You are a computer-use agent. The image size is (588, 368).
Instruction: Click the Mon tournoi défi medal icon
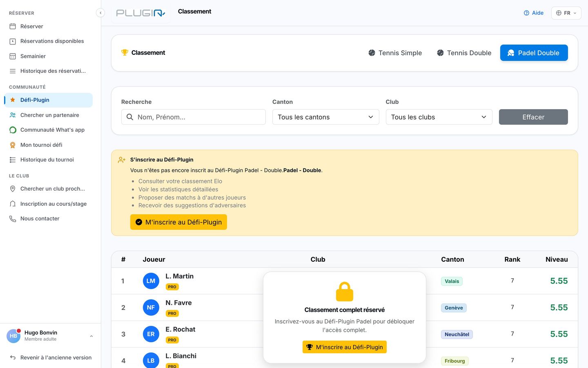pos(13,145)
